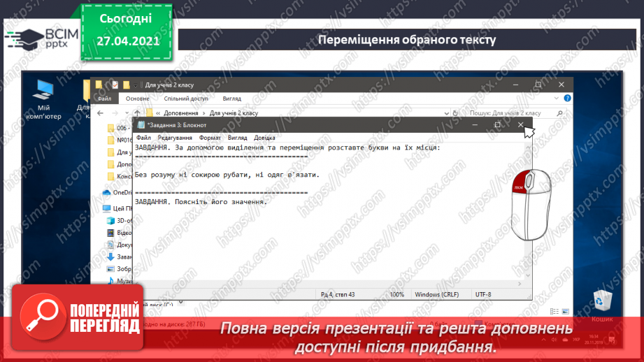Switch to Спільний доступ tab in Explorer
The height and width of the screenshot is (362, 644).
pos(186,99)
